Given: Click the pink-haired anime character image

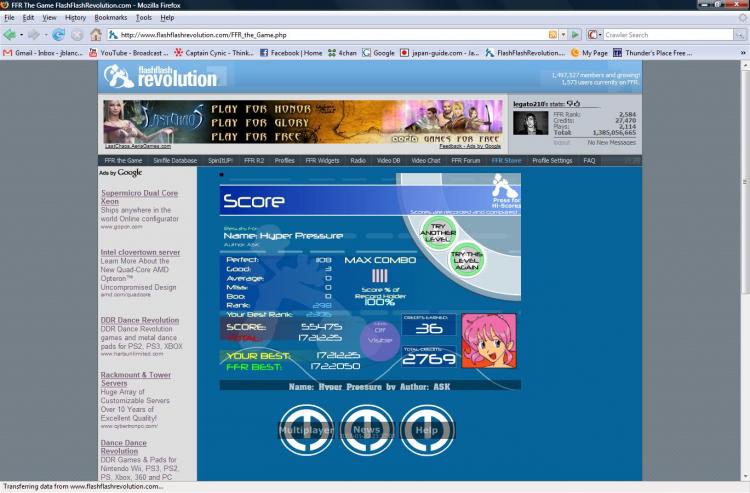Looking at the screenshot, I should point(489,341).
